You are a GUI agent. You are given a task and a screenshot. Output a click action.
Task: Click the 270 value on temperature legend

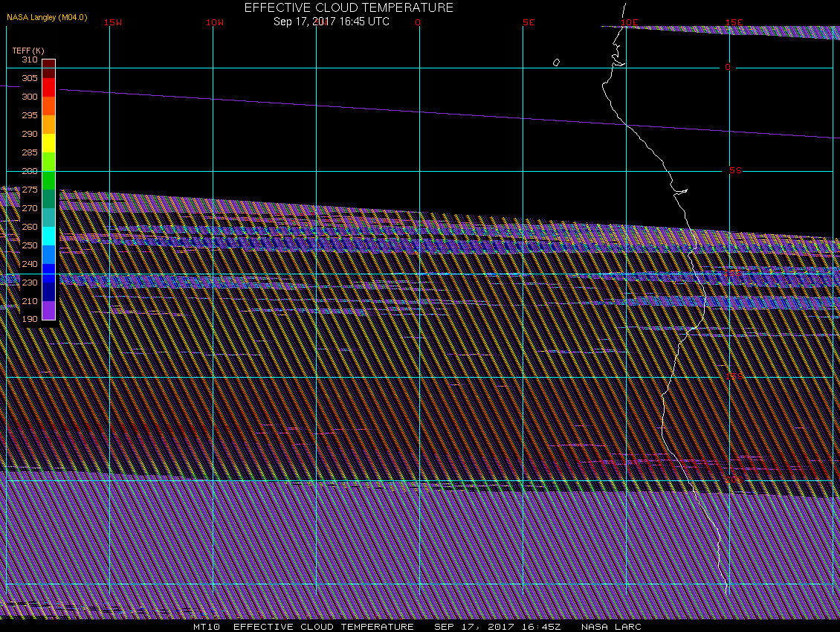pyautogui.click(x=30, y=208)
